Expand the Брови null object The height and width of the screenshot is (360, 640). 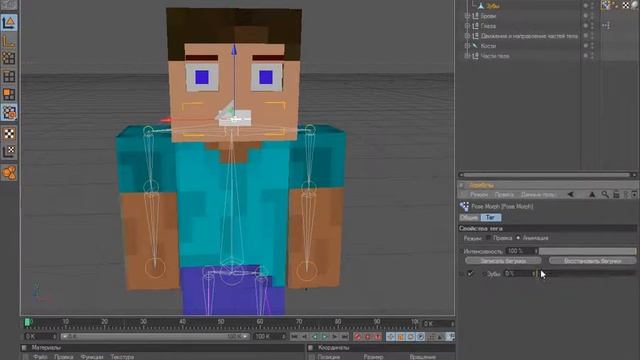467,16
